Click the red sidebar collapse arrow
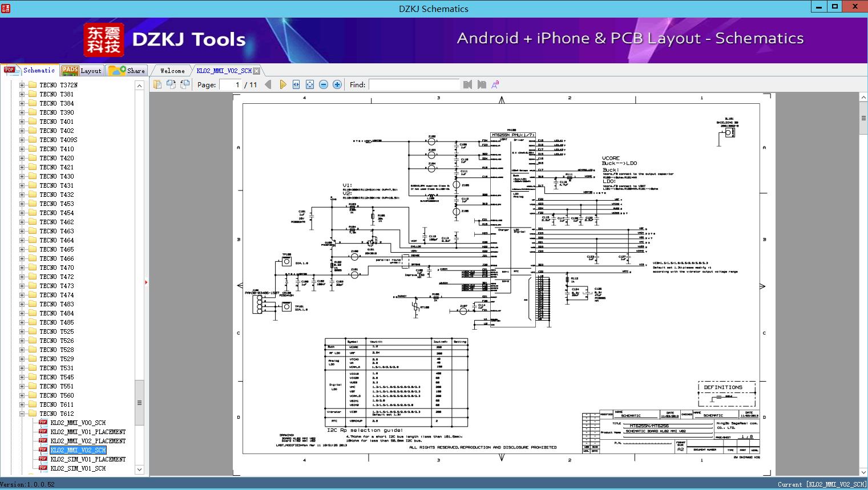The height and width of the screenshot is (490, 868). [146, 282]
